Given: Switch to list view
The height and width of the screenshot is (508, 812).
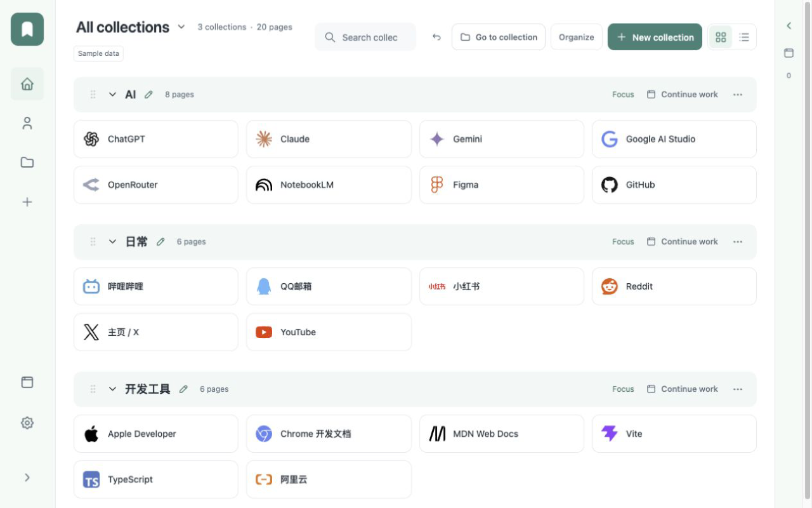Looking at the screenshot, I should point(744,37).
